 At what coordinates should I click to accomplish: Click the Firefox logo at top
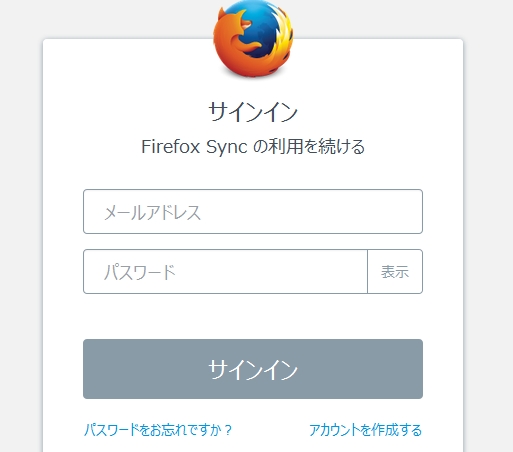point(253,39)
